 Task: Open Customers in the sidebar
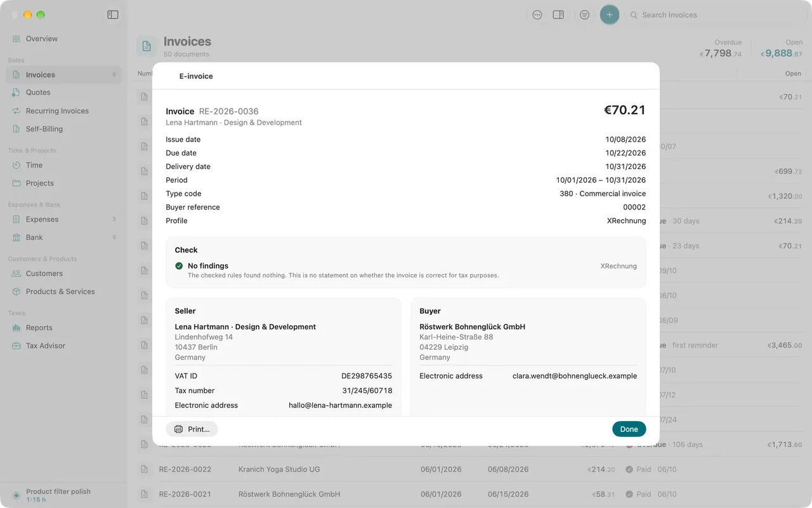tap(63, 274)
